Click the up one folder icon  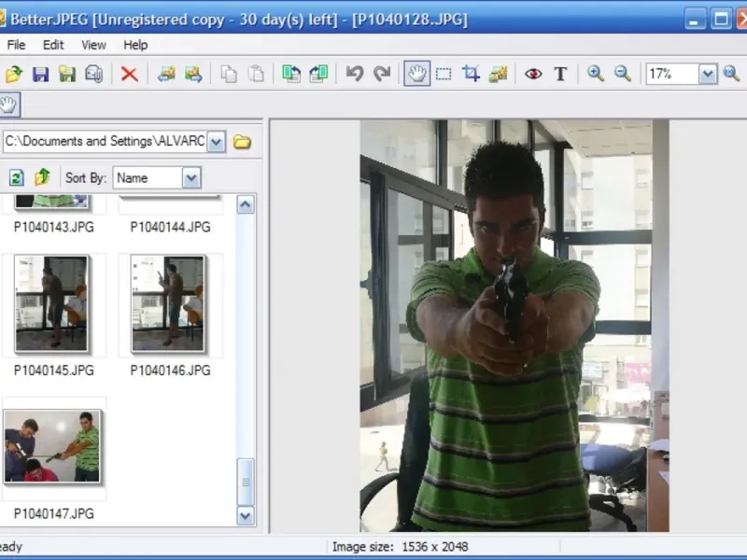pyautogui.click(x=42, y=177)
